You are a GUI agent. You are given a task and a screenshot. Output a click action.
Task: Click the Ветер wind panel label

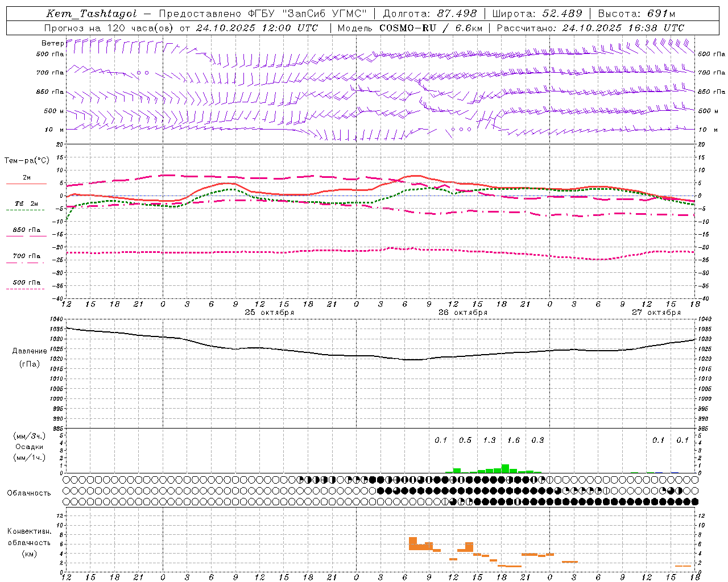click(52, 43)
